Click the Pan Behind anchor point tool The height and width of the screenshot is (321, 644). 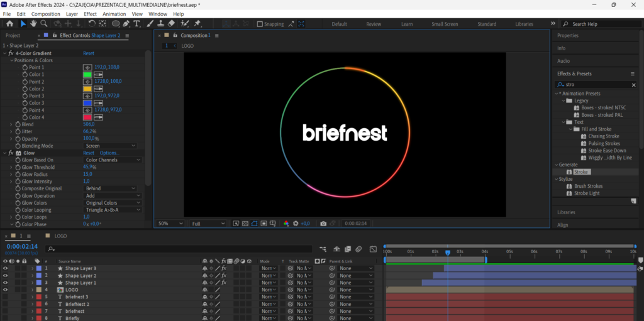point(103,24)
